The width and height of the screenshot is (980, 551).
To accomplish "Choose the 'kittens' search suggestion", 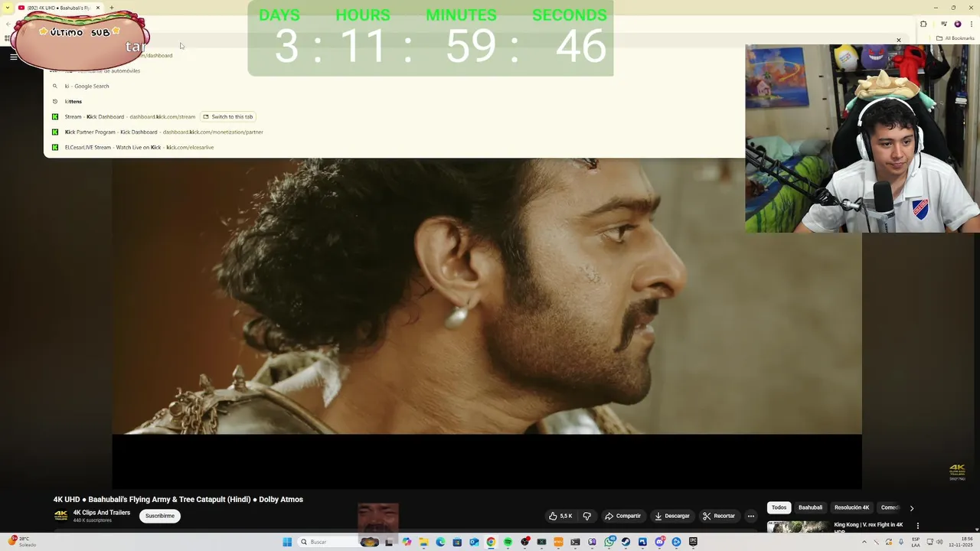I will click(394, 101).
